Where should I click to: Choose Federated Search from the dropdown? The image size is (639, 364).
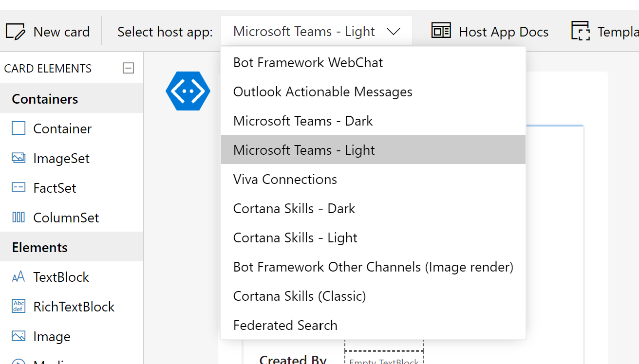coord(285,325)
